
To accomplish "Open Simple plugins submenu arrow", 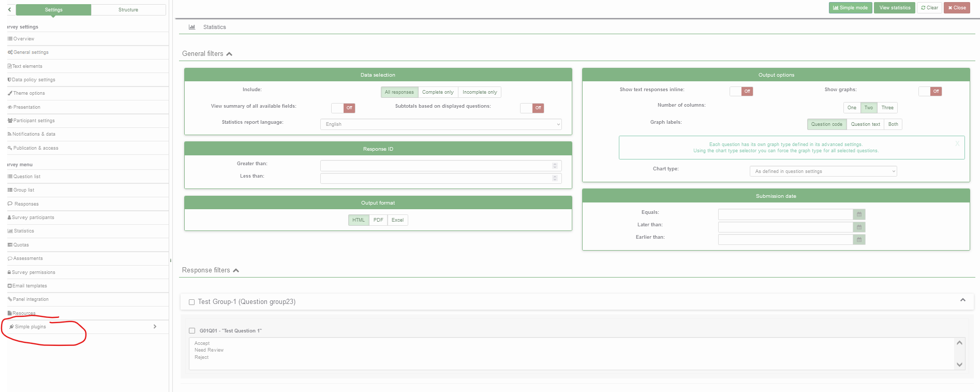I will (155, 327).
